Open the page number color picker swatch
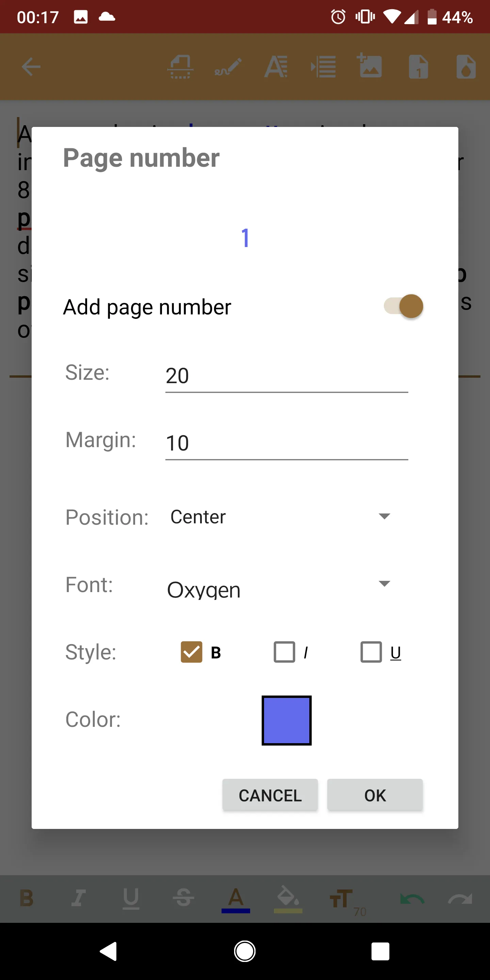 coord(287,720)
